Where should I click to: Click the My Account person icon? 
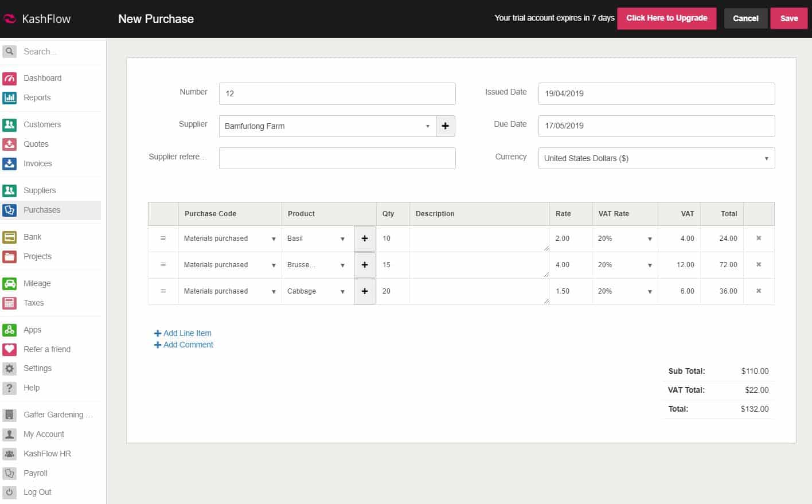(9, 434)
